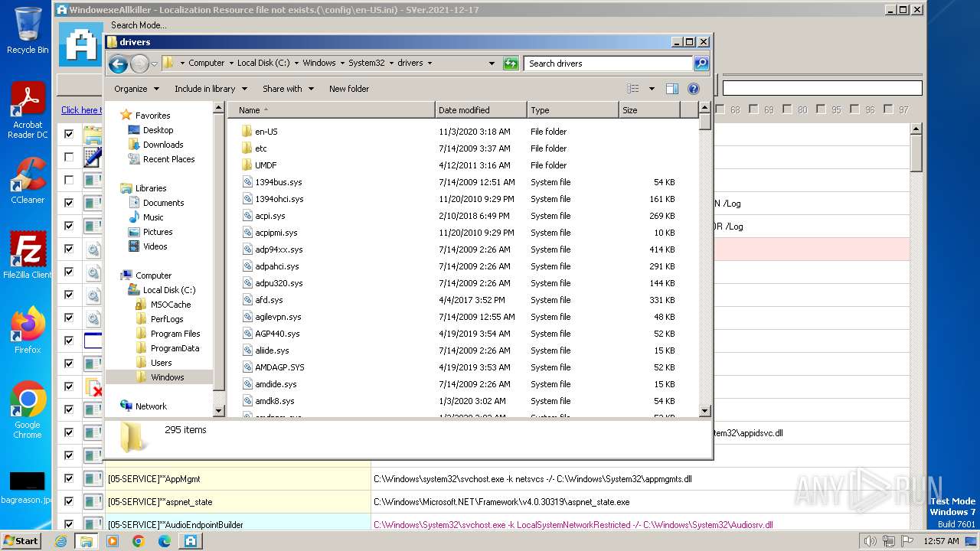This screenshot has width=980, height=551.
Task: Open Recycle Bin on desktop
Action: coord(28,31)
